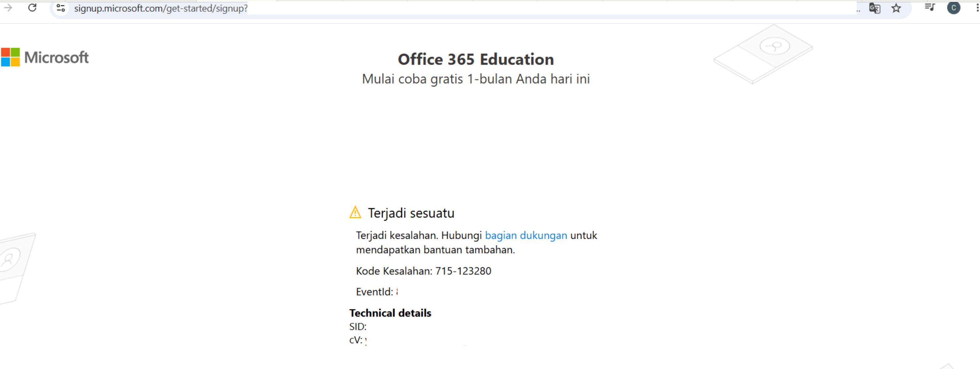Open the bagian dukungan support link

pos(526,235)
